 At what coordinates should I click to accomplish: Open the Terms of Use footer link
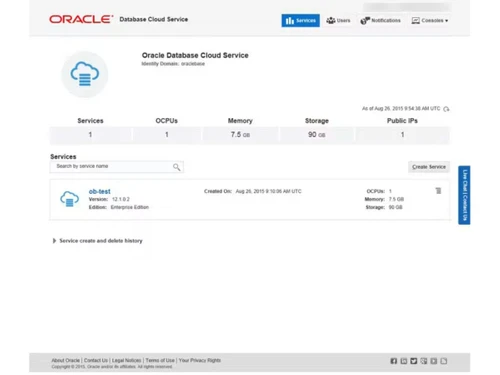(x=160, y=360)
